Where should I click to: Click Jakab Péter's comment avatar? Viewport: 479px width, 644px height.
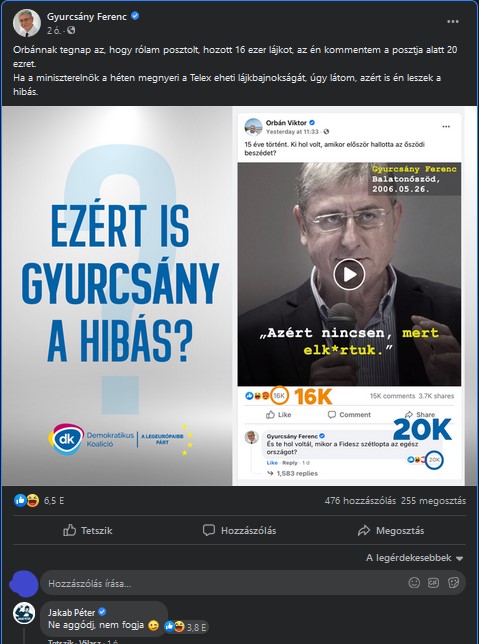(x=24, y=613)
